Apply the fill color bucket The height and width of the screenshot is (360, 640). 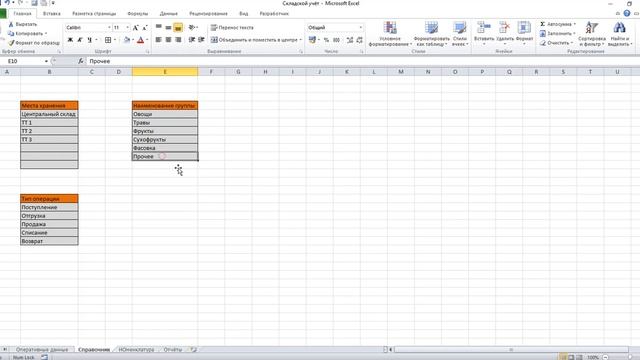[127, 40]
